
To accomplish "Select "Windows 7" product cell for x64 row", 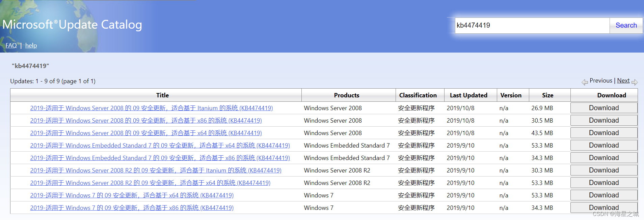I will click(x=319, y=195).
